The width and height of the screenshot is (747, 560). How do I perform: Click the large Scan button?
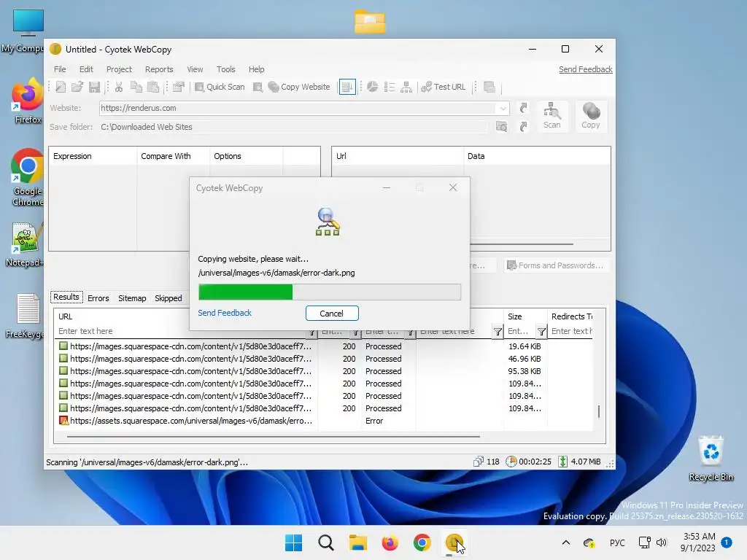[x=552, y=116]
